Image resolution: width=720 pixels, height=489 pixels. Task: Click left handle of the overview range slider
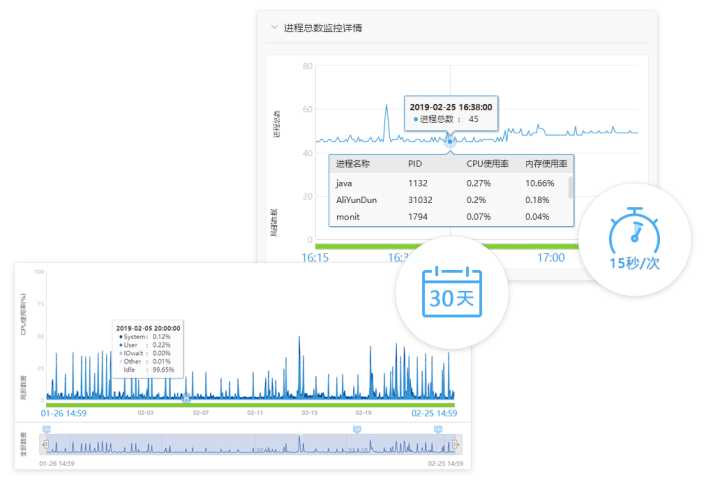43,444
